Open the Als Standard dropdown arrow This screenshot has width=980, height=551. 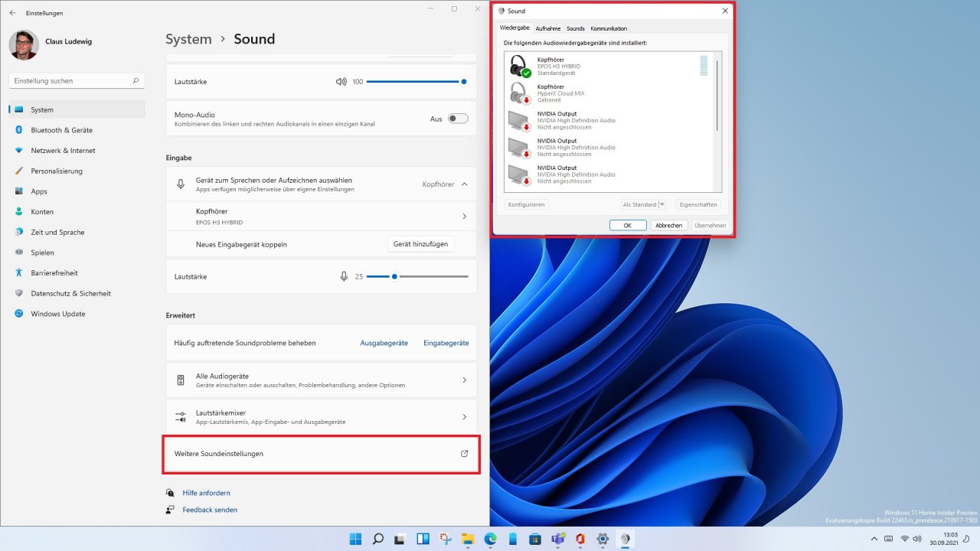coord(661,204)
